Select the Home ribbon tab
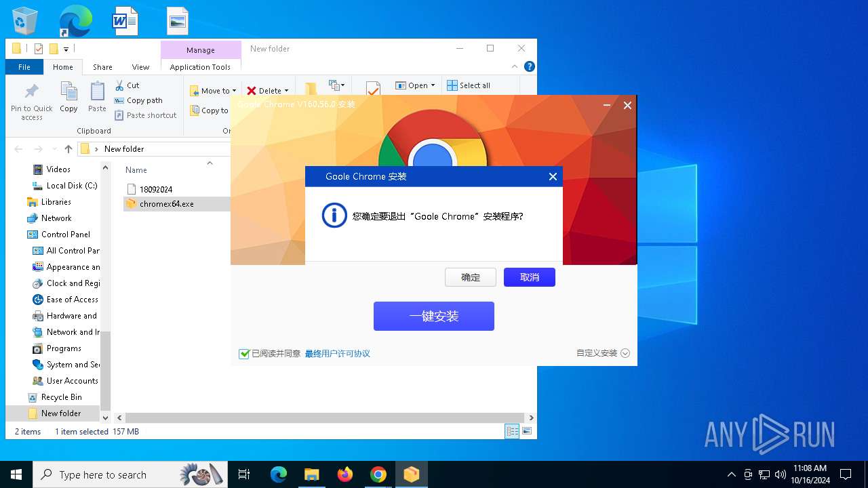 (x=63, y=67)
